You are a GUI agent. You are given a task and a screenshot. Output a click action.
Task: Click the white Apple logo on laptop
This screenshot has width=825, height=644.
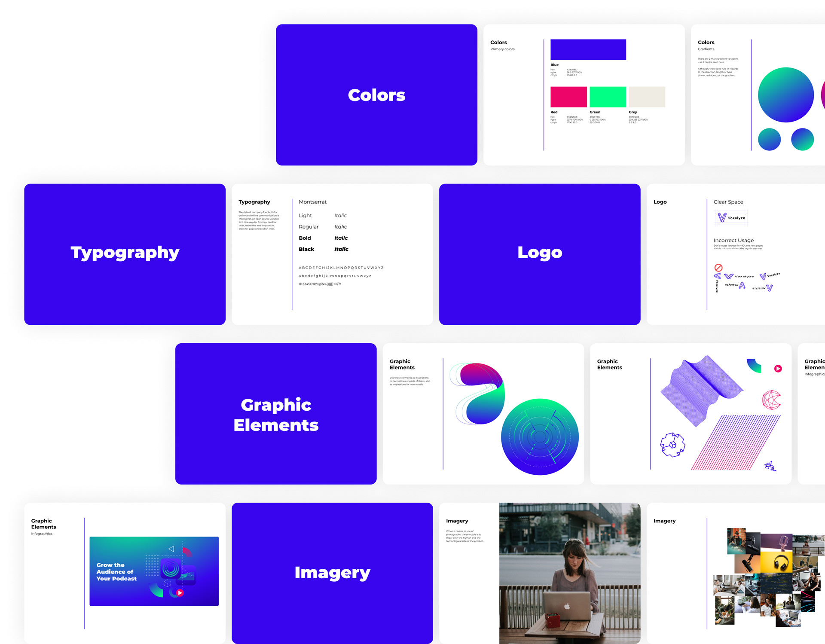click(x=567, y=606)
